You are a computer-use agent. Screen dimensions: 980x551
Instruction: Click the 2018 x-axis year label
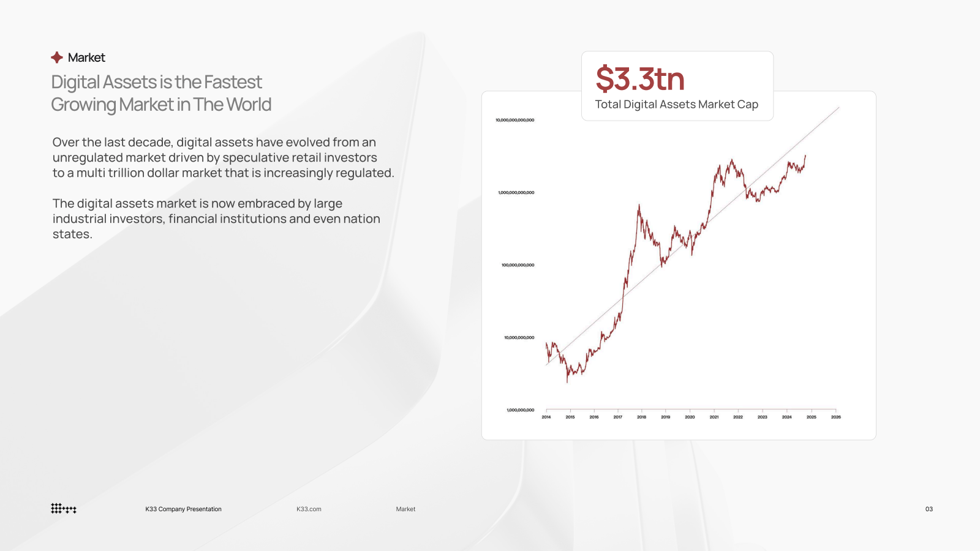(x=642, y=417)
